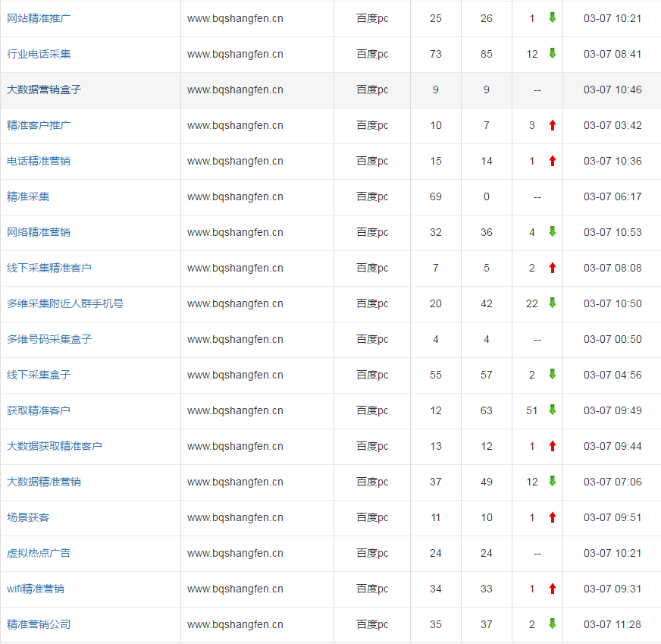The image size is (661, 644).
Task: Click green down arrow in 行业电话采集 row
Action: click(x=553, y=53)
